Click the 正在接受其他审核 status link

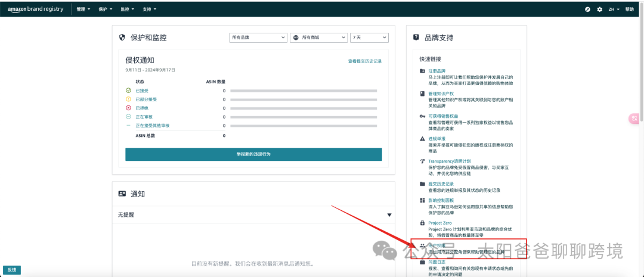pos(153,126)
